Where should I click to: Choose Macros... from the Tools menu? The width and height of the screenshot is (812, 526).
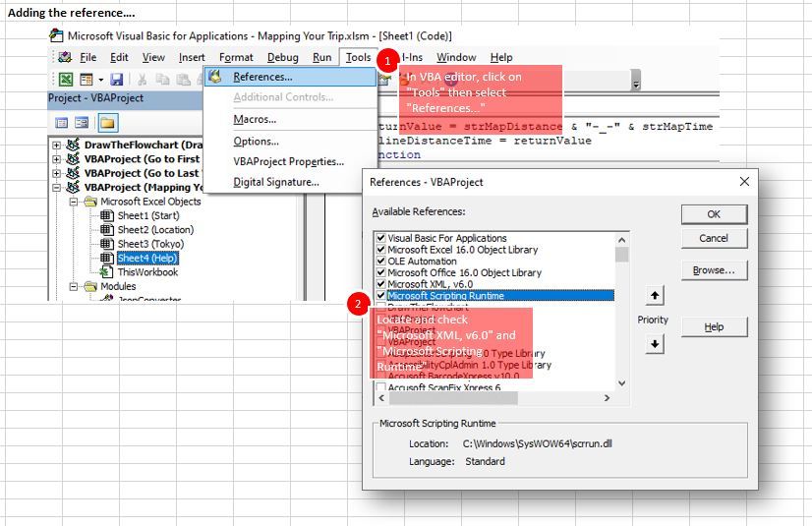pyautogui.click(x=290, y=119)
